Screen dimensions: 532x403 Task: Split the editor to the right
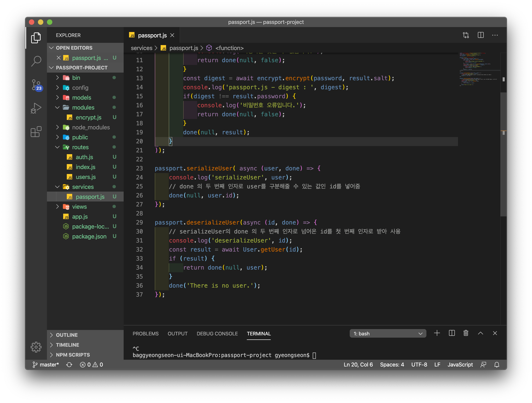coord(481,35)
